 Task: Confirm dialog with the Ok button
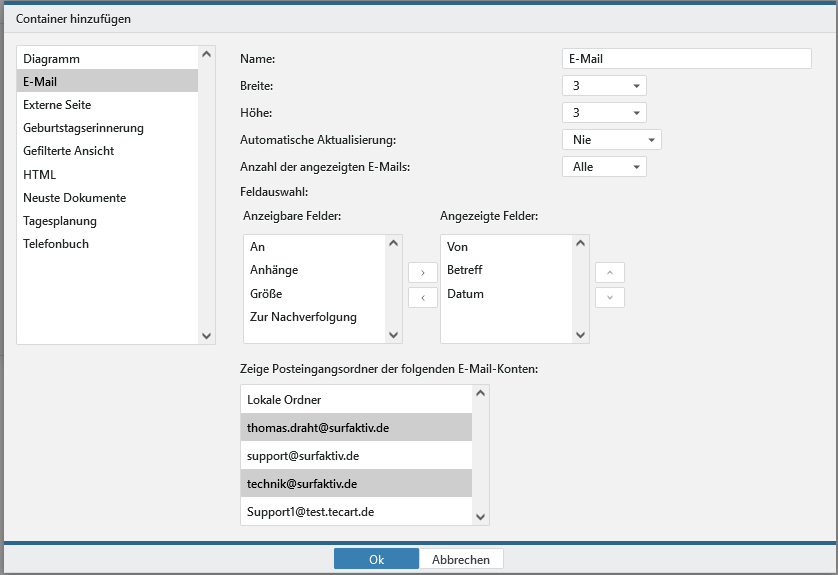pyautogui.click(x=376, y=560)
